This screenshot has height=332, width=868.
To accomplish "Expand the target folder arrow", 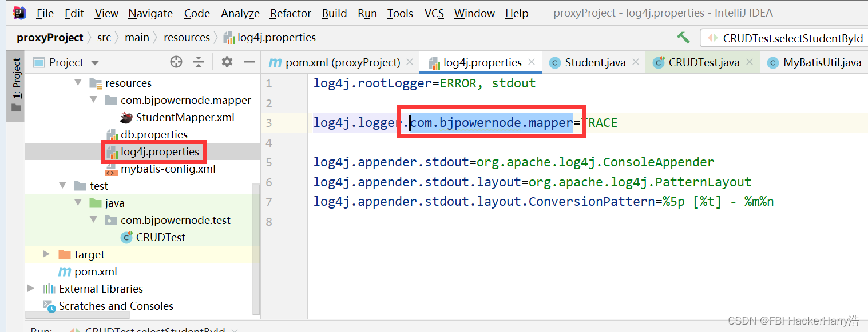I will (47, 254).
